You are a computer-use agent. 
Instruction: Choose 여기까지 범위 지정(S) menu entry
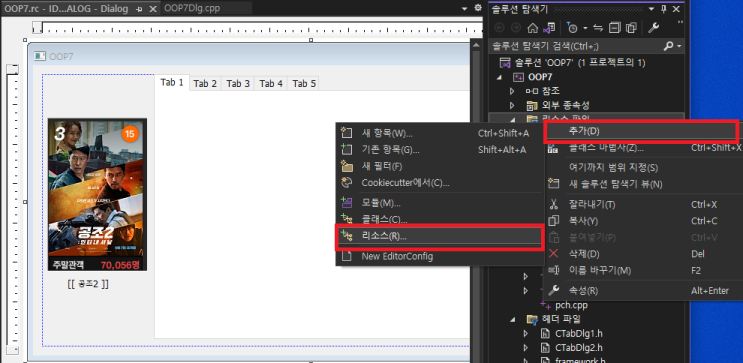click(644, 168)
